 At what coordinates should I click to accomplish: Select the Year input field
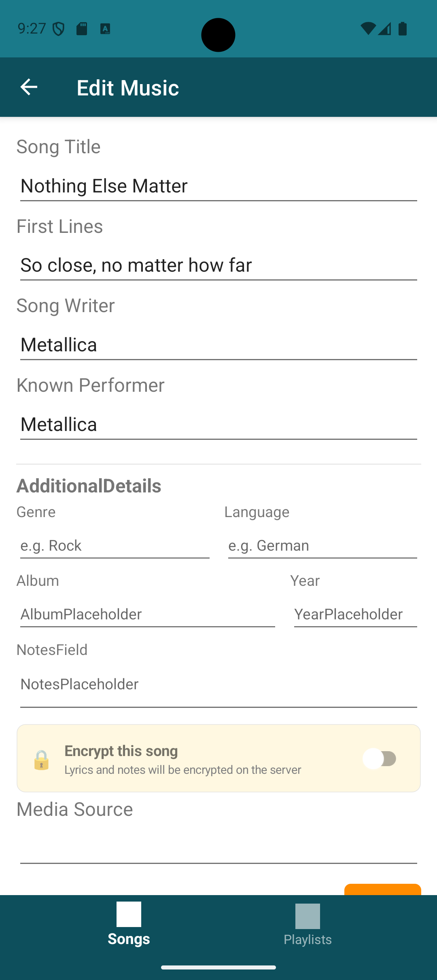pos(355,615)
